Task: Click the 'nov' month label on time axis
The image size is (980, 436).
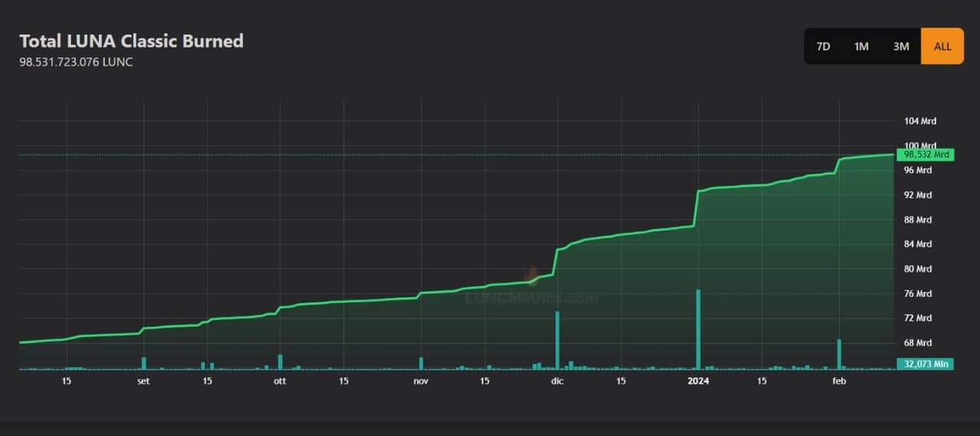Action: [x=421, y=380]
